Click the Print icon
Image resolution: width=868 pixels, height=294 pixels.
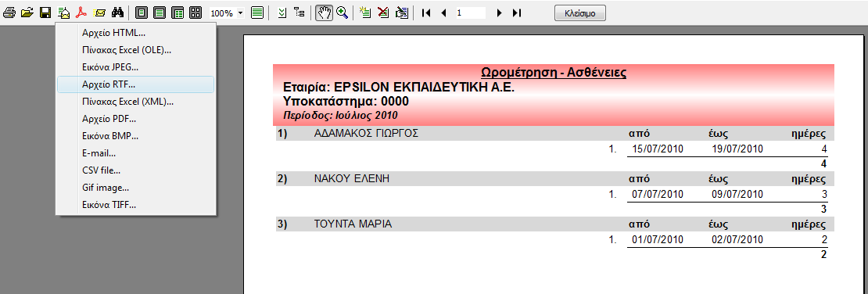point(9,13)
